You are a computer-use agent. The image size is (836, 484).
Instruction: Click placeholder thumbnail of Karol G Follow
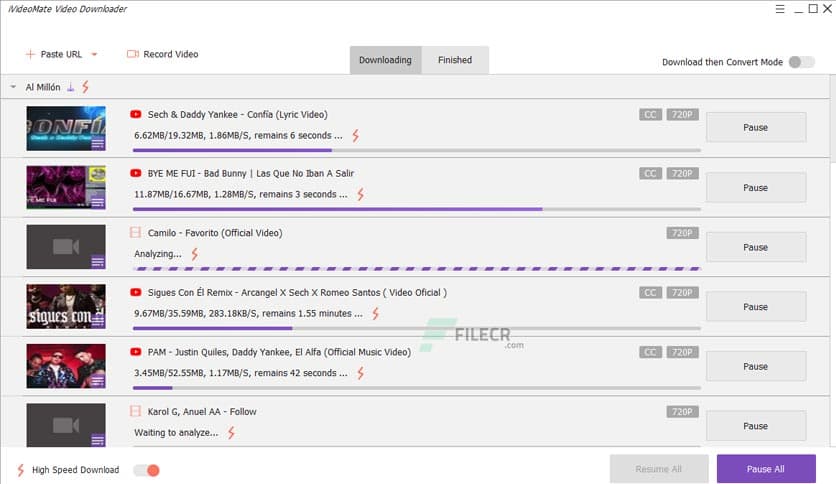click(66, 425)
